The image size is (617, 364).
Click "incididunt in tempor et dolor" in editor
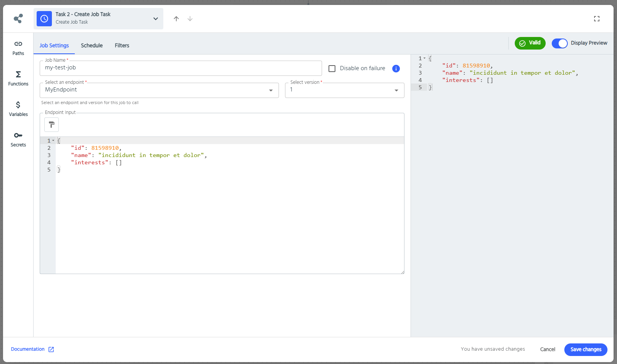coord(151,155)
